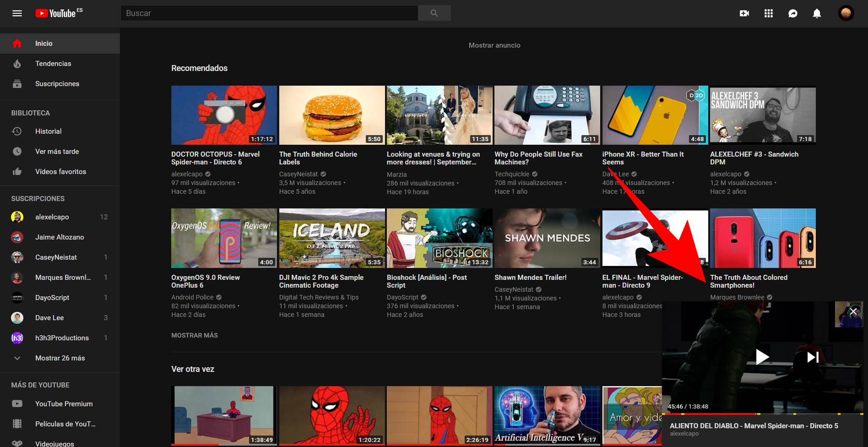The width and height of the screenshot is (868, 447).
Task: Expand Mostrar 26 más subscriptions
Action: coord(60,358)
